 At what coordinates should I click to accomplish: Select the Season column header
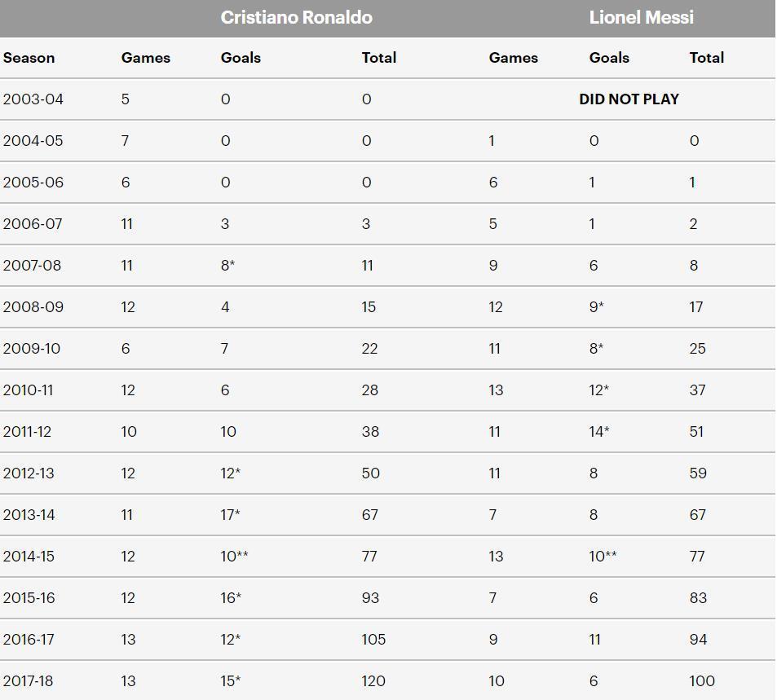[29, 58]
